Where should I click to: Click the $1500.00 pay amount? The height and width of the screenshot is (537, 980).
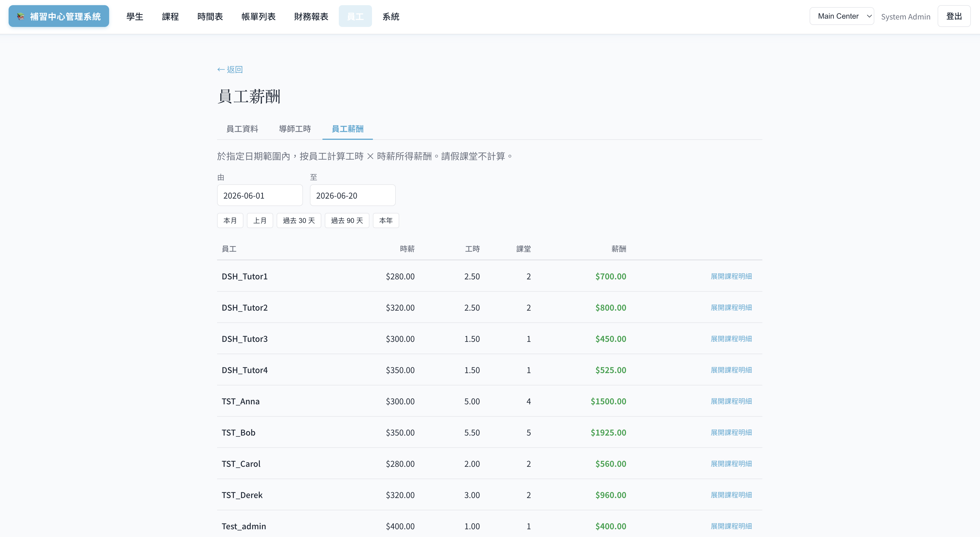[x=608, y=401]
